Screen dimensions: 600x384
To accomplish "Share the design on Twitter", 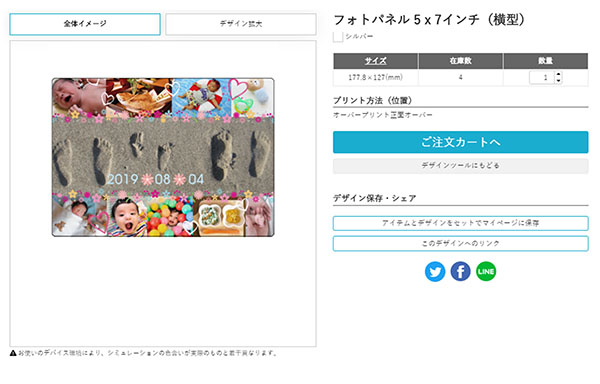I will [x=435, y=272].
